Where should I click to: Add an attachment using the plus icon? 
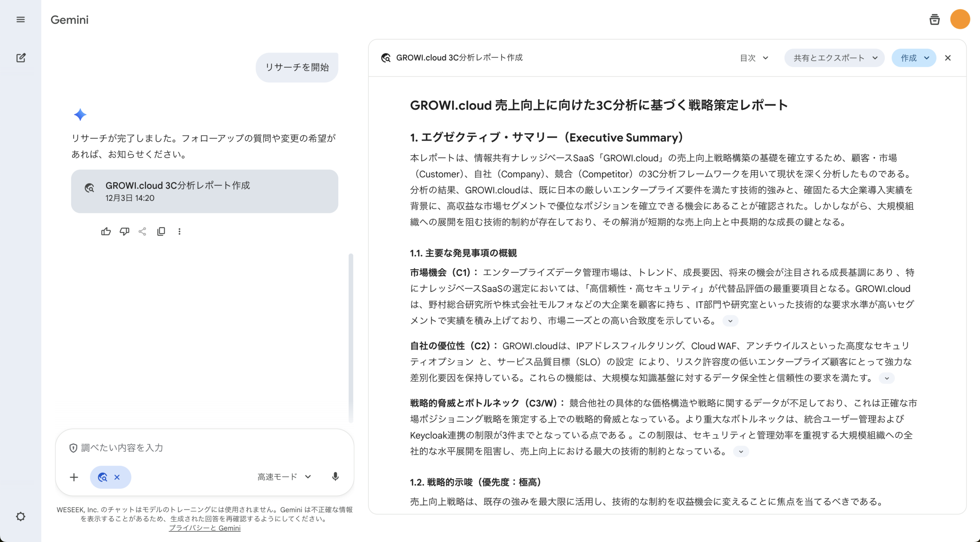coord(74,477)
